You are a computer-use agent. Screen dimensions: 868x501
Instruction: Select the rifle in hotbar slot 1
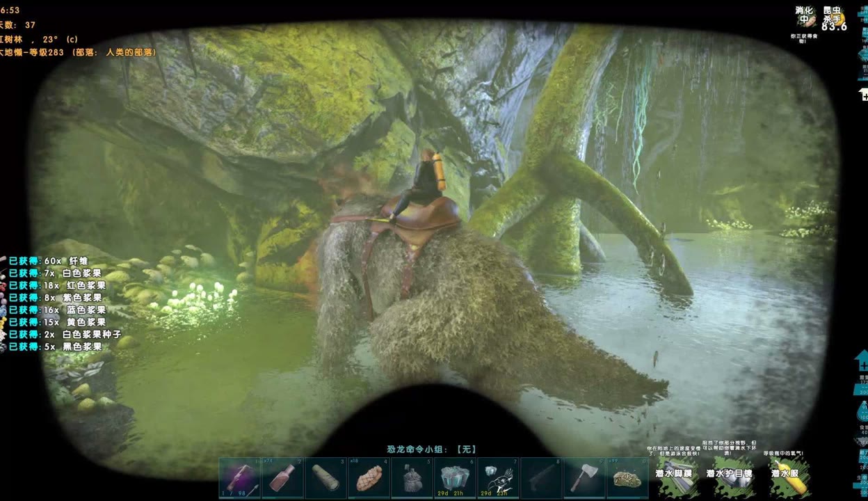point(240,478)
